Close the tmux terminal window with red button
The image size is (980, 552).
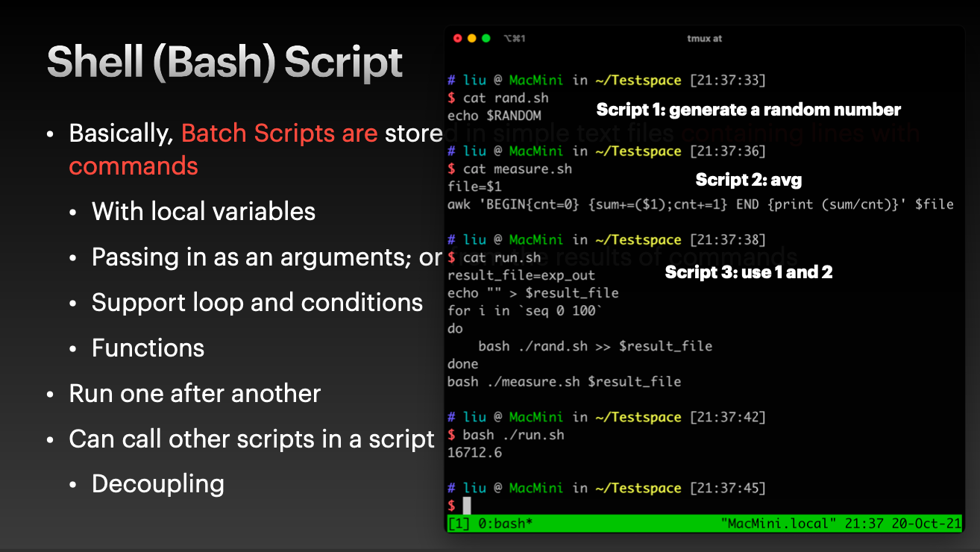tap(457, 38)
